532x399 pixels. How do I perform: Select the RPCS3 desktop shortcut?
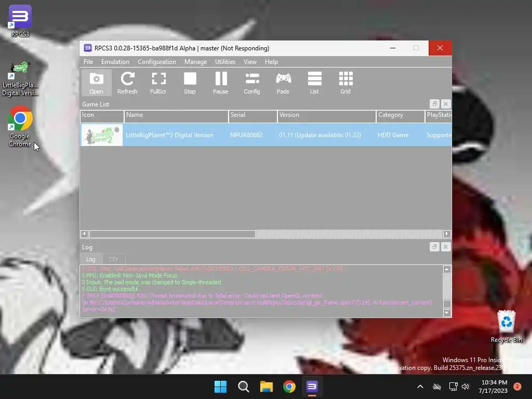point(20,21)
